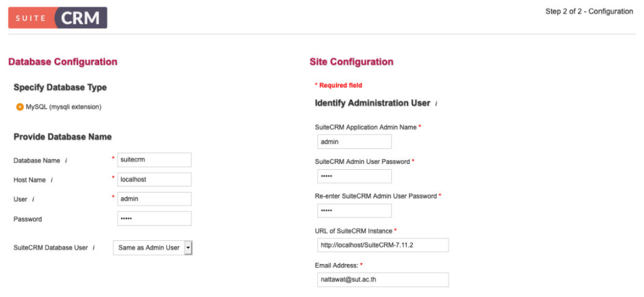Click the Re-enter SuiteCRM Admin User Password field
This screenshot has width=644, height=297.
(355, 211)
